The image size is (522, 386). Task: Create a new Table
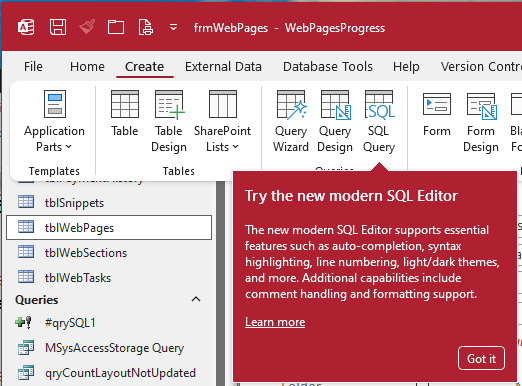pyautogui.click(x=125, y=113)
